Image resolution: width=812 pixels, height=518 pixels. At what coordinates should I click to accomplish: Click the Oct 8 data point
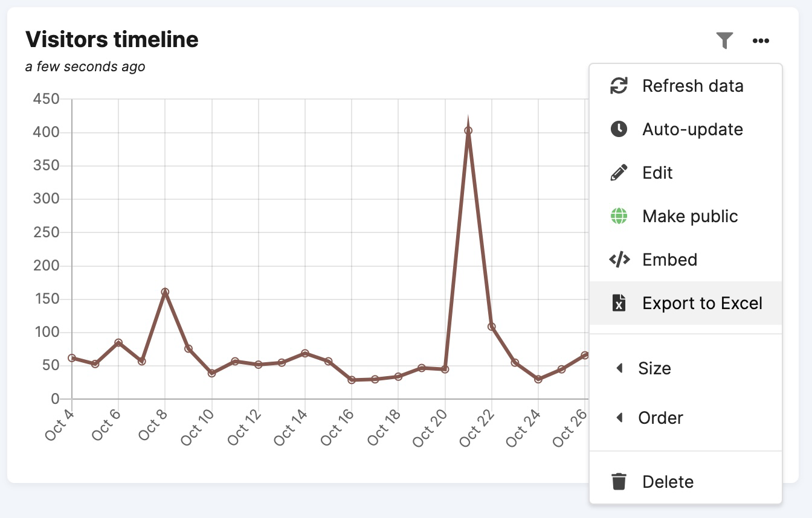pos(165,292)
